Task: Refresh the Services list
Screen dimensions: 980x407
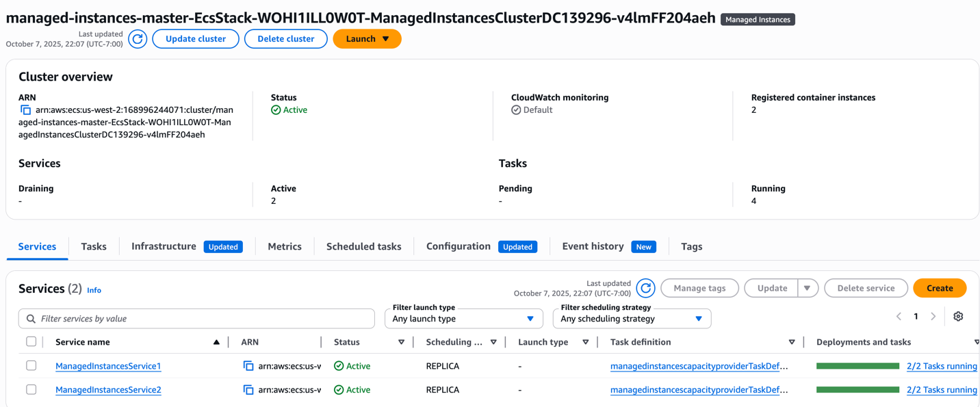Action: 645,288
